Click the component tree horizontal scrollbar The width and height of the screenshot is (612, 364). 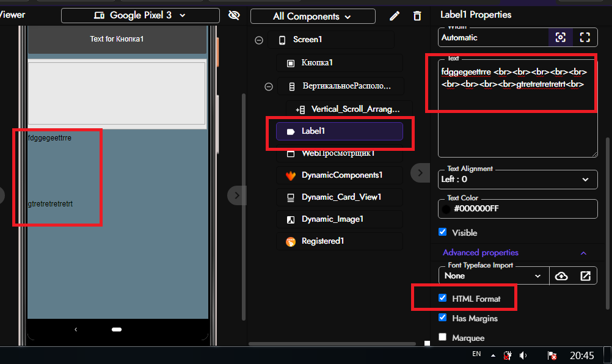332,344
